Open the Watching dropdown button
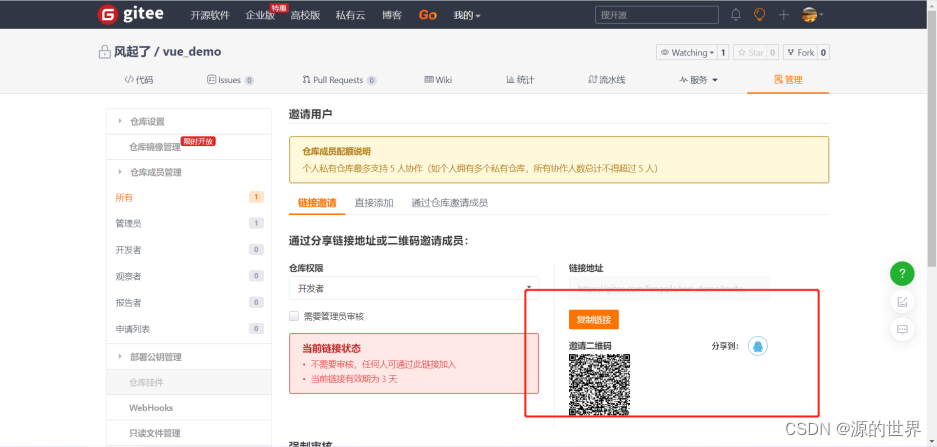The image size is (937, 447). coord(687,53)
